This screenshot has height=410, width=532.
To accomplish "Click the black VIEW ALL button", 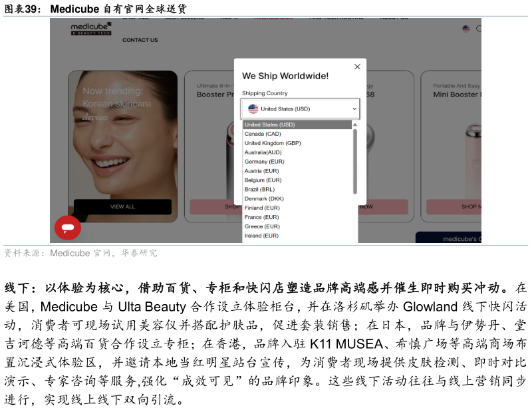I will [x=122, y=206].
